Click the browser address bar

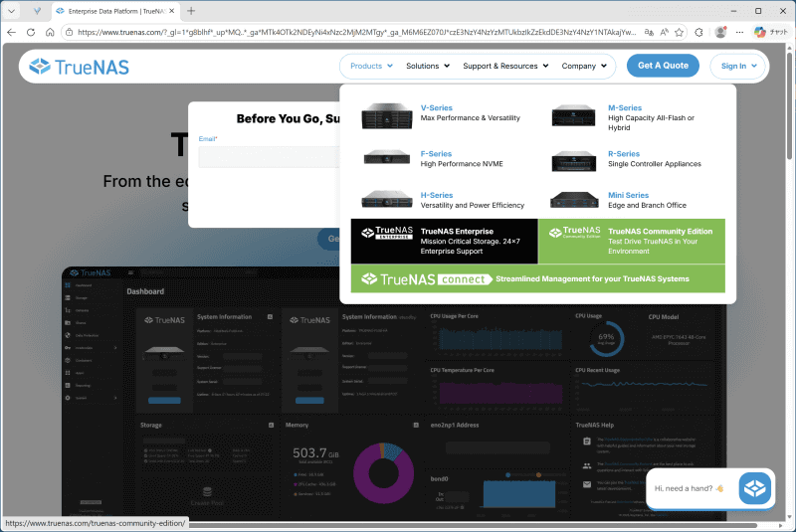coord(355,32)
